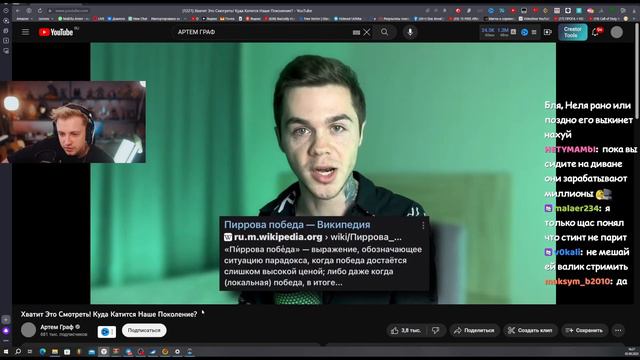Clear the search query with the X
Viewport: 640px width, 360px height.
[x=367, y=32]
